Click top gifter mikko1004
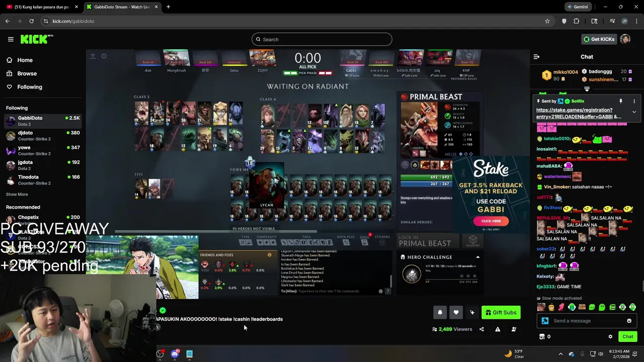 click(566, 72)
